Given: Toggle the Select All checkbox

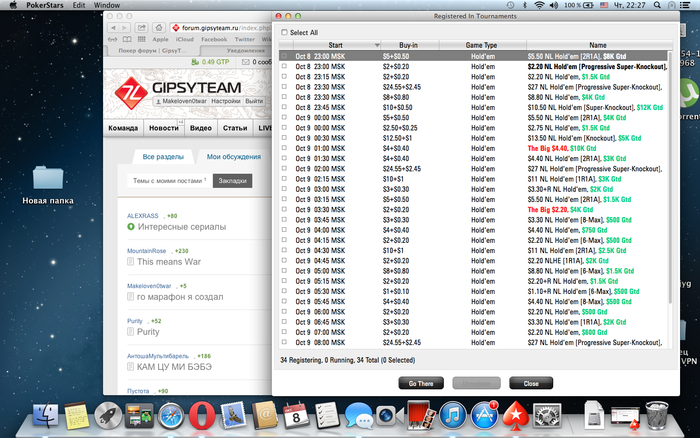Looking at the screenshot, I should pos(284,33).
